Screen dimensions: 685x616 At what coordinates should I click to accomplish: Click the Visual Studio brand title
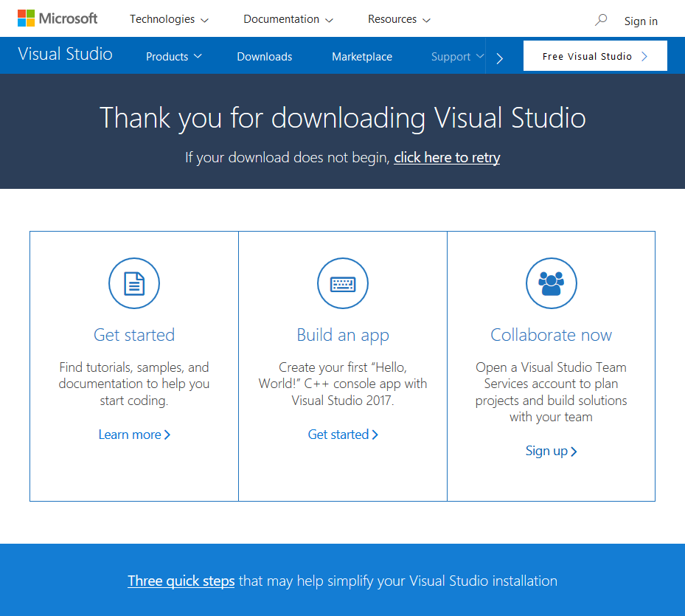65,54
